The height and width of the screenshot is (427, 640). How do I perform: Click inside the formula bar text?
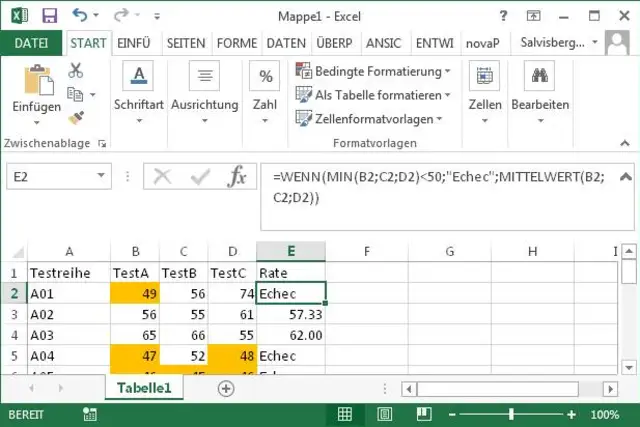(x=439, y=187)
